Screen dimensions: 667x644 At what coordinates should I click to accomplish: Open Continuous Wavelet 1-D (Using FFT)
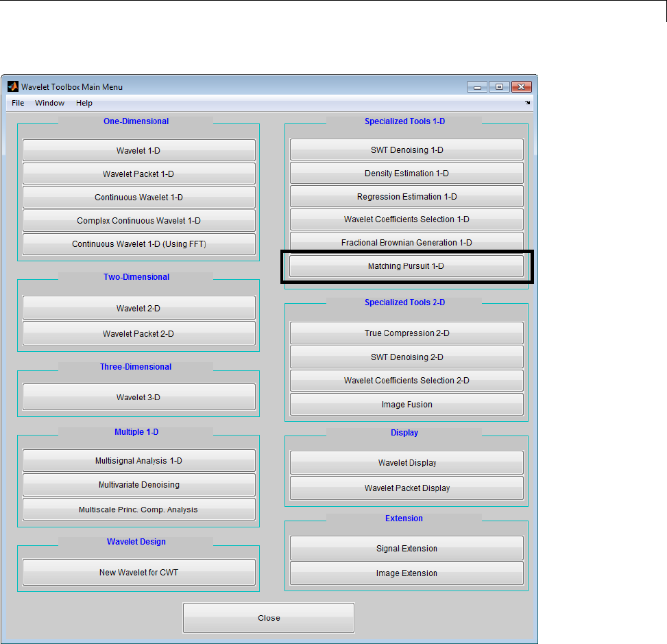tap(138, 244)
